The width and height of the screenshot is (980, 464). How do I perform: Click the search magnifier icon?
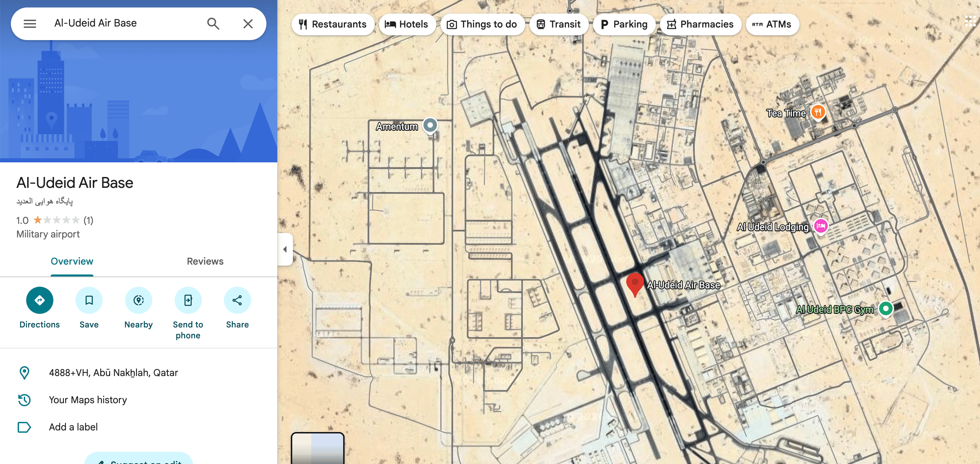click(x=213, y=23)
